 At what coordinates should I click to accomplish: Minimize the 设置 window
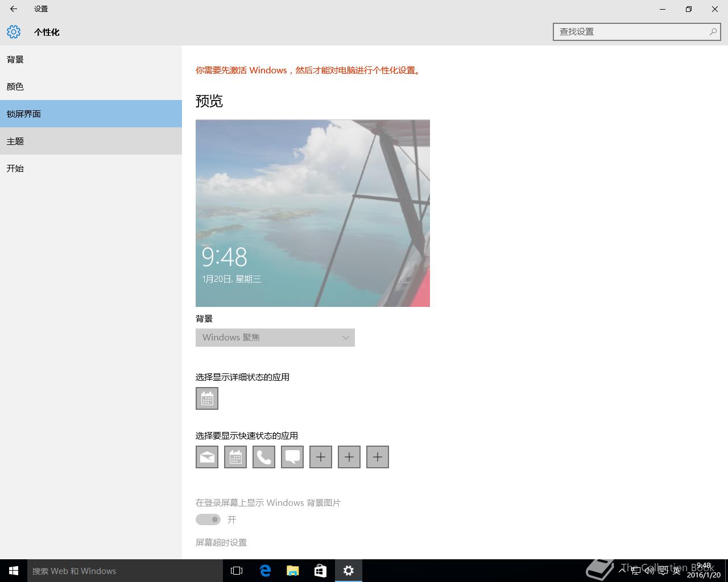[x=663, y=9]
